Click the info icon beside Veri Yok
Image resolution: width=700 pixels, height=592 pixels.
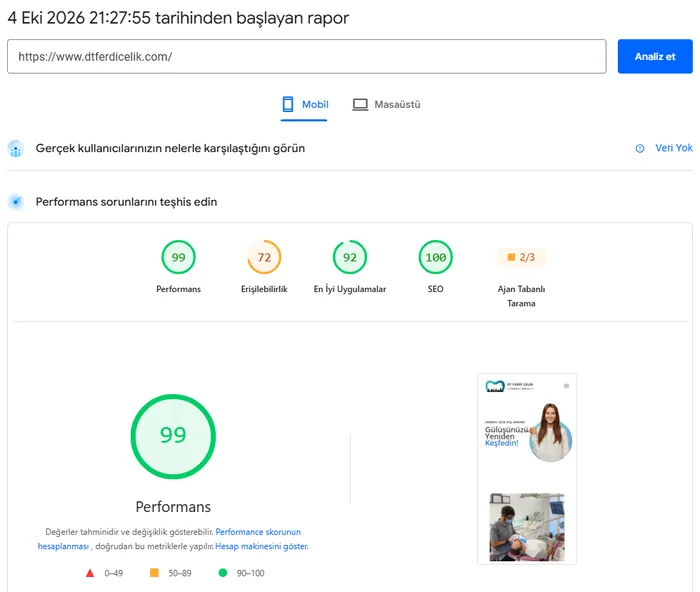(x=640, y=149)
